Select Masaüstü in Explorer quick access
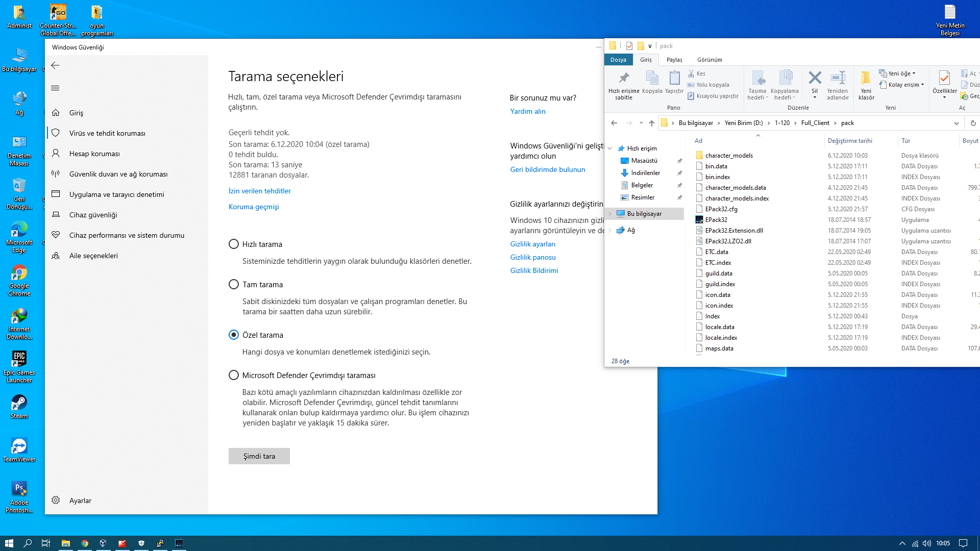 644,161
